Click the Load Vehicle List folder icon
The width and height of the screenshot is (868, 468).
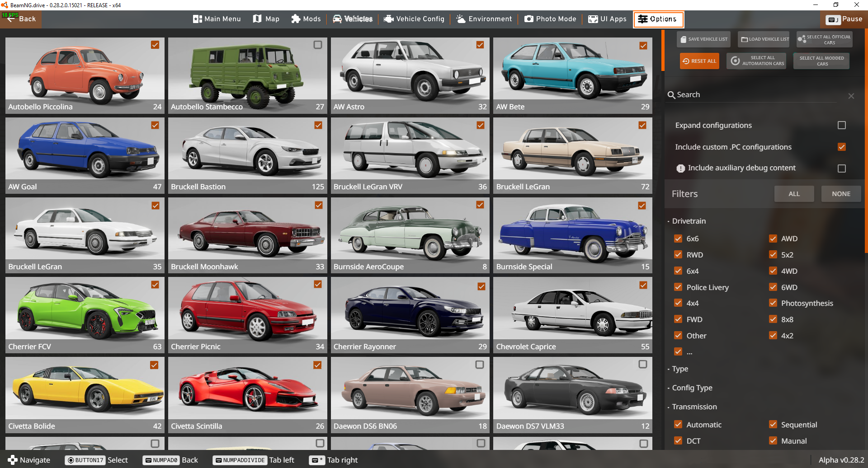pos(744,39)
